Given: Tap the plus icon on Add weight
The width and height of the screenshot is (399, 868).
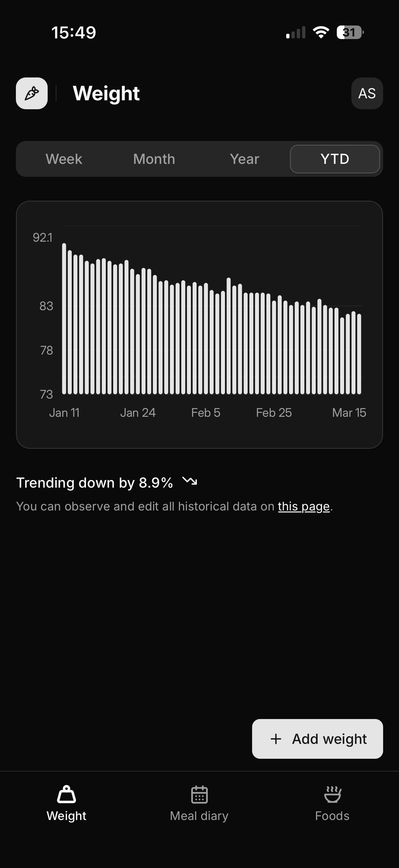Looking at the screenshot, I should click(x=276, y=739).
